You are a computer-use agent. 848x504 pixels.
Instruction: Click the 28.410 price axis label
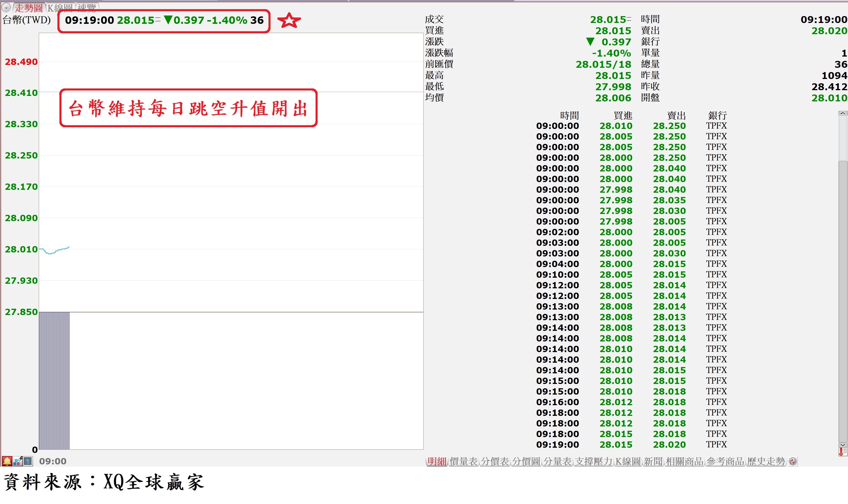tap(21, 93)
